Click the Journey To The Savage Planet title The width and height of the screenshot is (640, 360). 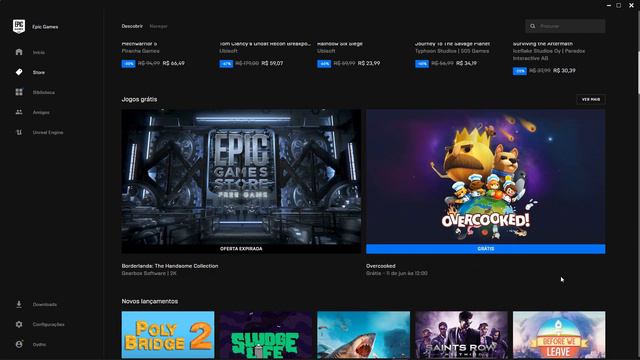click(x=452, y=44)
